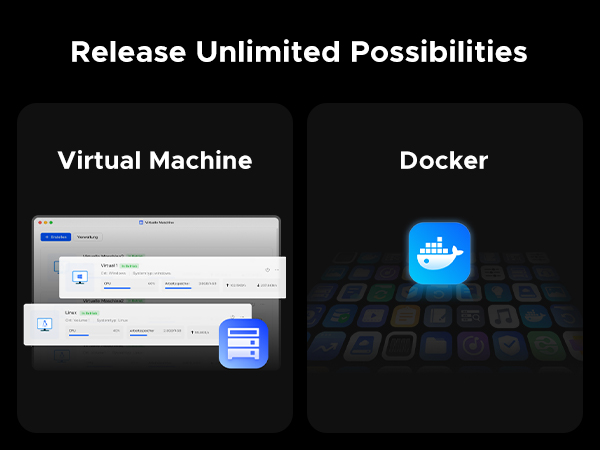Click the power icon on the Linux card

pyautogui.click(x=233, y=316)
